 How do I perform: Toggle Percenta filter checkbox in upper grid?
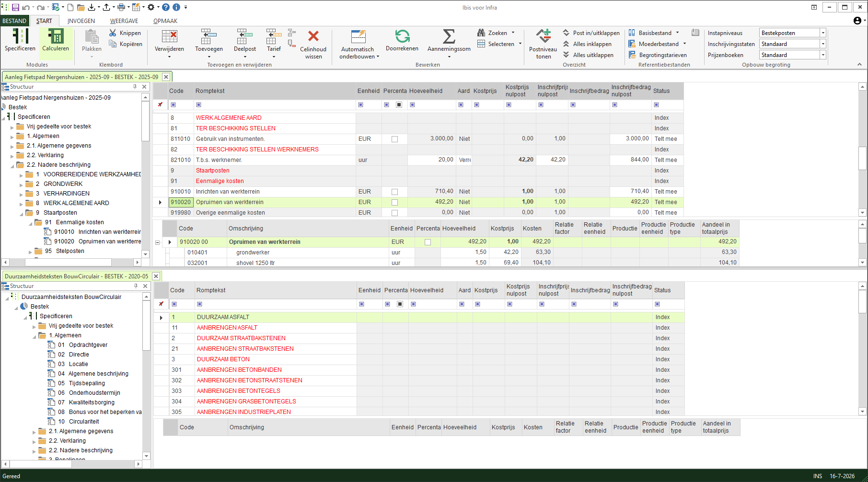pos(399,104)
